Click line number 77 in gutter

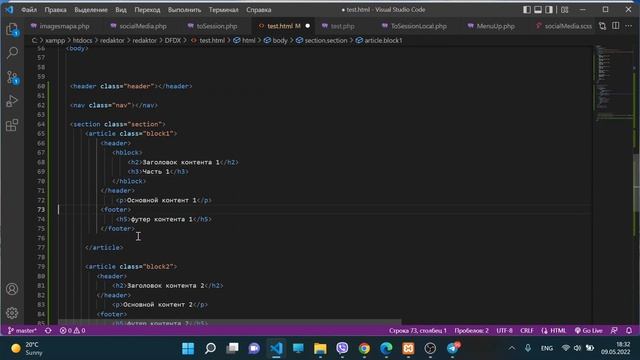(x=41, y=248)
